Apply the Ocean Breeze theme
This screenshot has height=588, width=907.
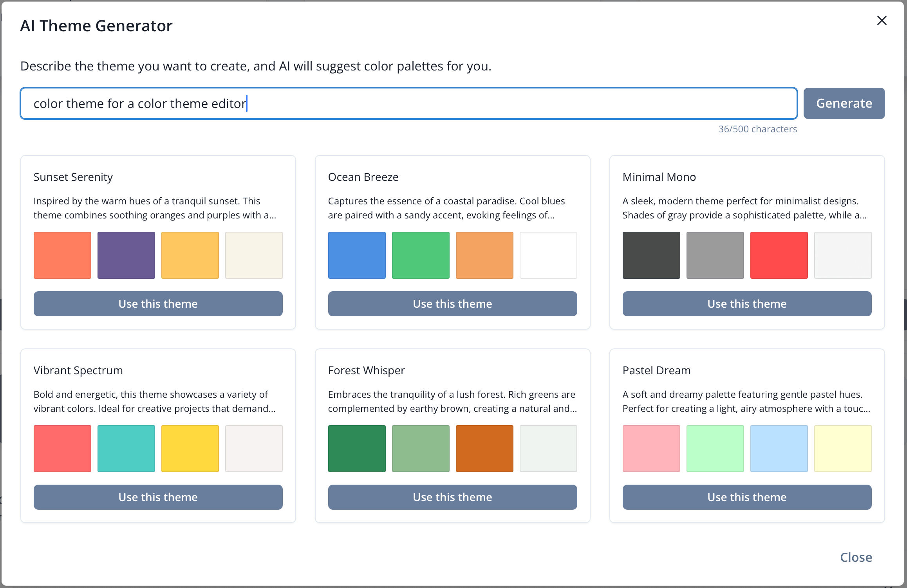pyautogui.click(x=452, y=304)
